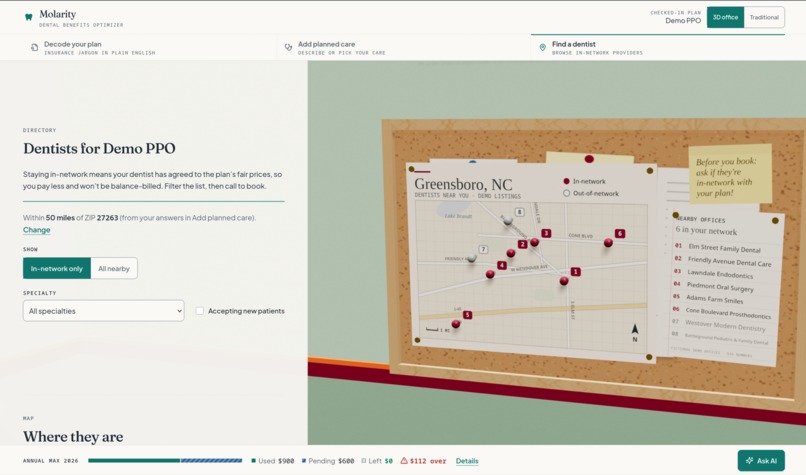
Task: Show In-network only dentists
Action: [57, 268]
